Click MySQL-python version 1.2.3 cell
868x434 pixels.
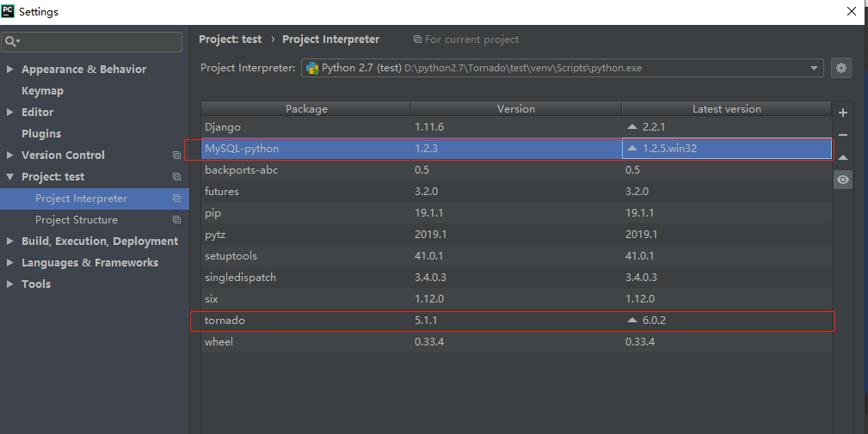coord(516,148)
